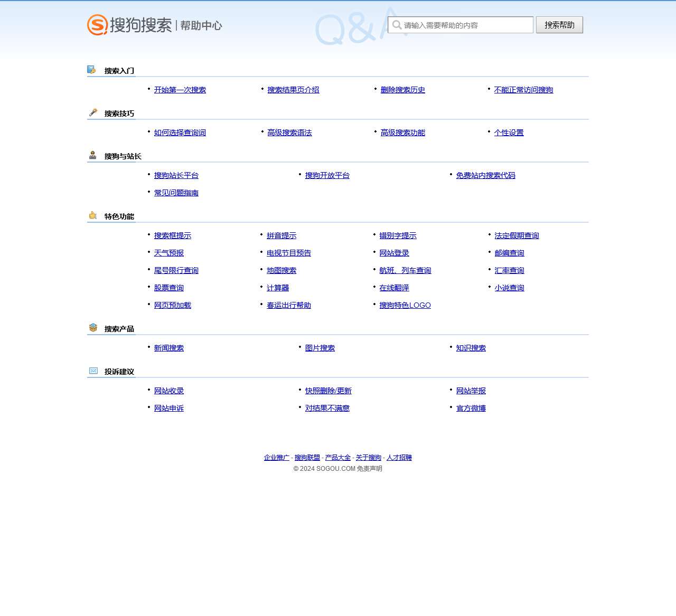Open 知识搜索 link
The width and height of the screenshot is (676, 616).
(x=471, y=348)
